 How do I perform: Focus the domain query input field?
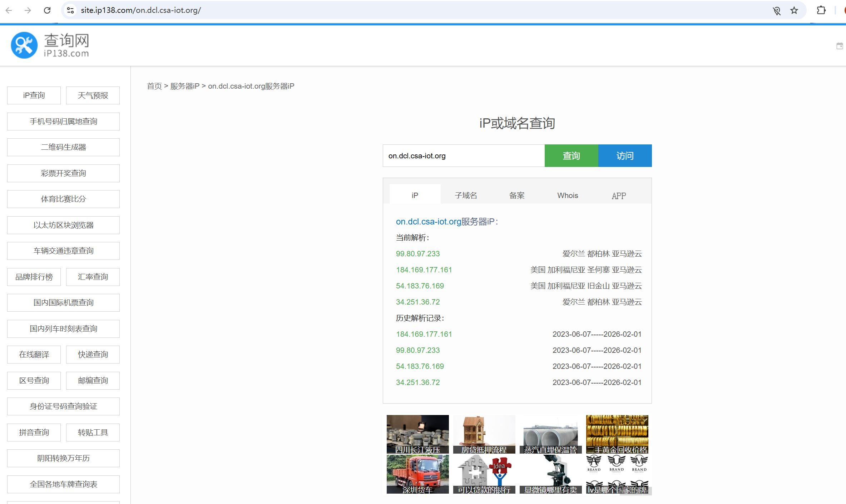pos(464,156)
